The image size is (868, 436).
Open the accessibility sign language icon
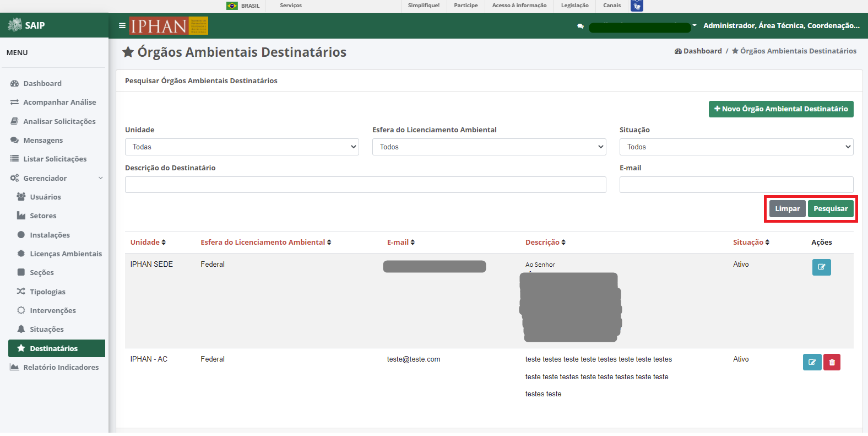coord(637,6)
